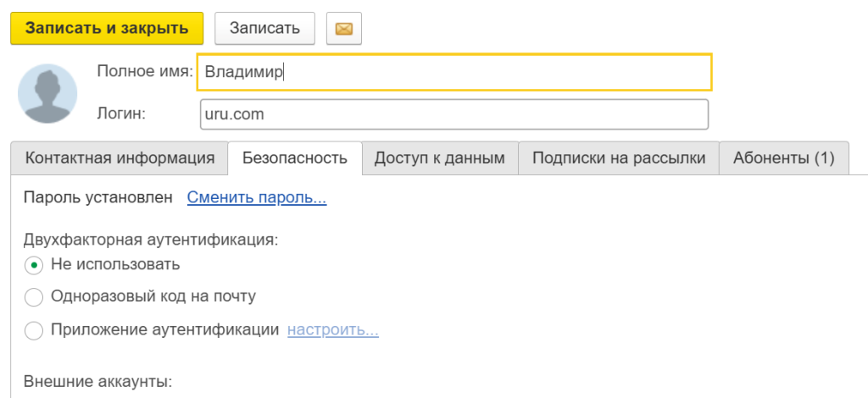Click into the 'Логин' field with uru.com
The image size is (868, 398).
(x=454, y=114)
